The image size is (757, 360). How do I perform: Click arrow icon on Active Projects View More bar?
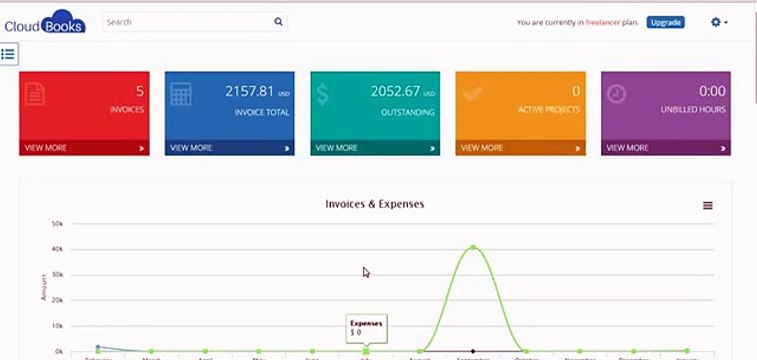[577, 149]
